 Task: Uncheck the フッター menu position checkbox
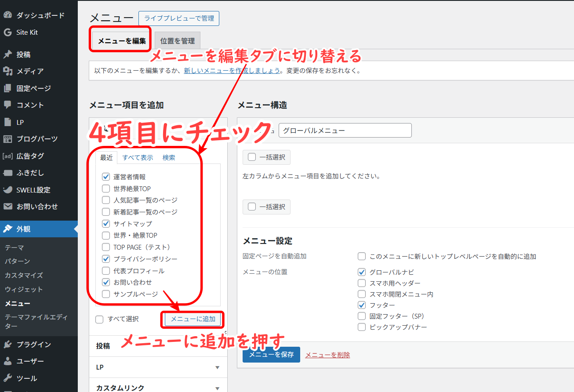click(x=362, y=305)
